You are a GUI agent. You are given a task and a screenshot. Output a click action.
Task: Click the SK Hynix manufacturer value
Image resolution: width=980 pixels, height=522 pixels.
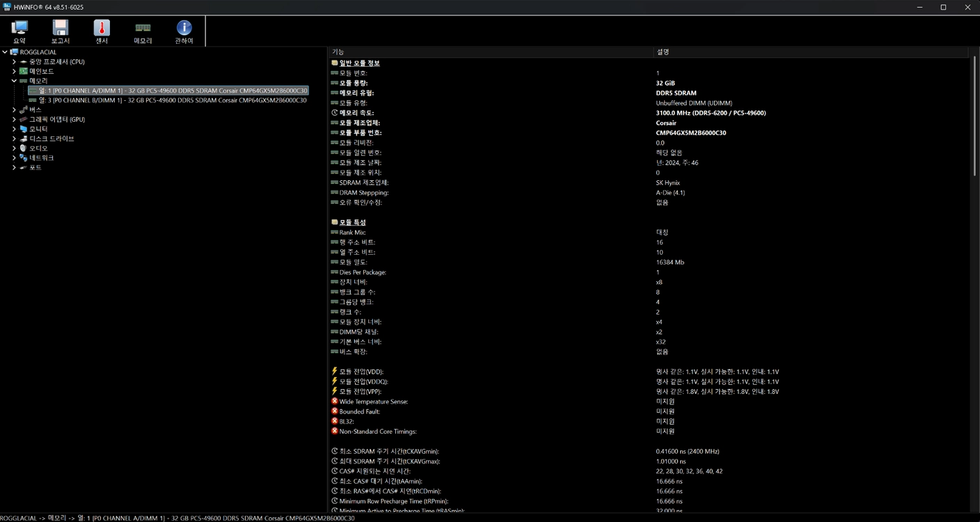(x=670, y=183)
